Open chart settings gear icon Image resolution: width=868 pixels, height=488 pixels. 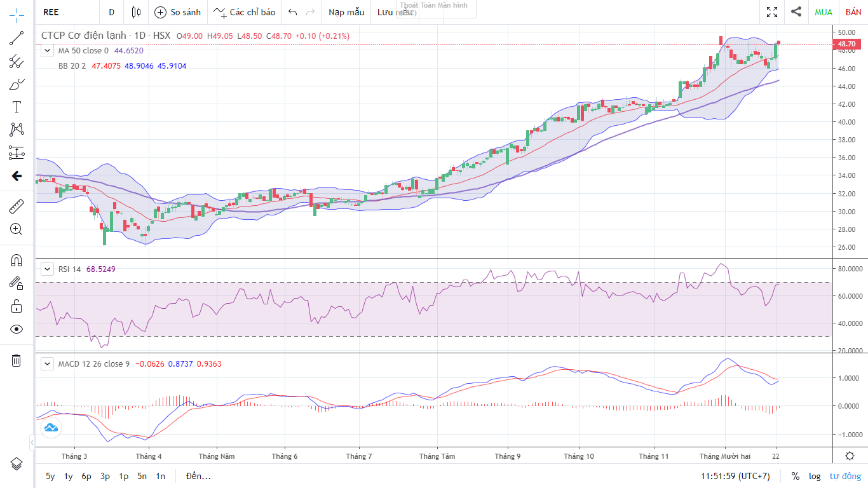coord(850,456)
